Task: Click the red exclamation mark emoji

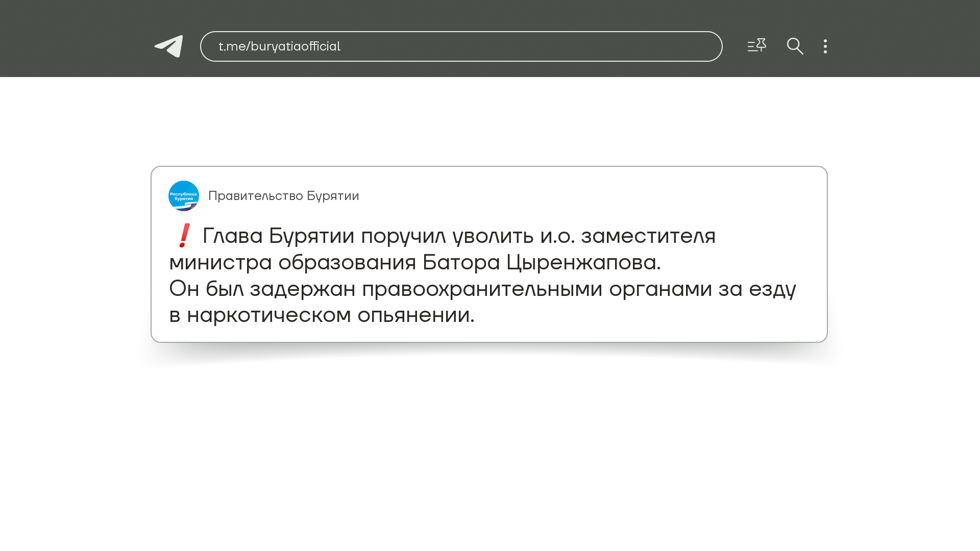Action: (184, 236)
